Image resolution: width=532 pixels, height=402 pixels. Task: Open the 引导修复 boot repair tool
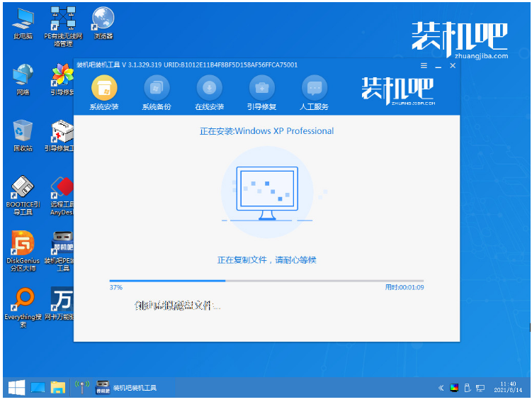pos(261,93)
